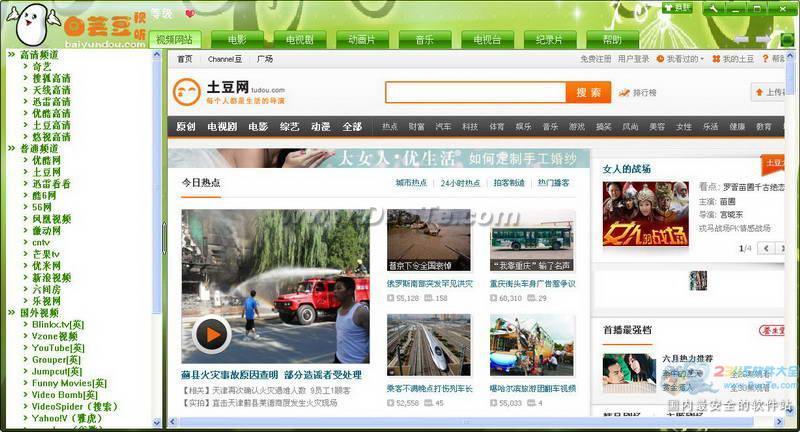This screenshot has width=800, height=432.
Task: Select 迅雷看看 in the channel tree
Action: click(51, 184)
